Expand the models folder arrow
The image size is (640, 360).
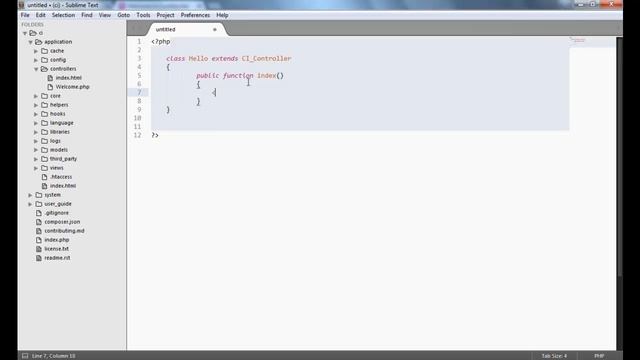[x=36, y=150]
